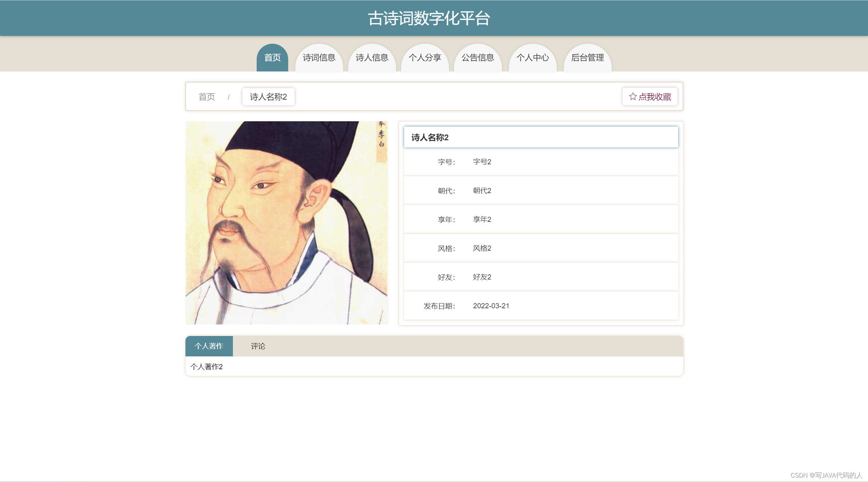This screenshot has height=482, width=868.
Task: View the 公告信息 announcements
Action: tap(478, 58)
